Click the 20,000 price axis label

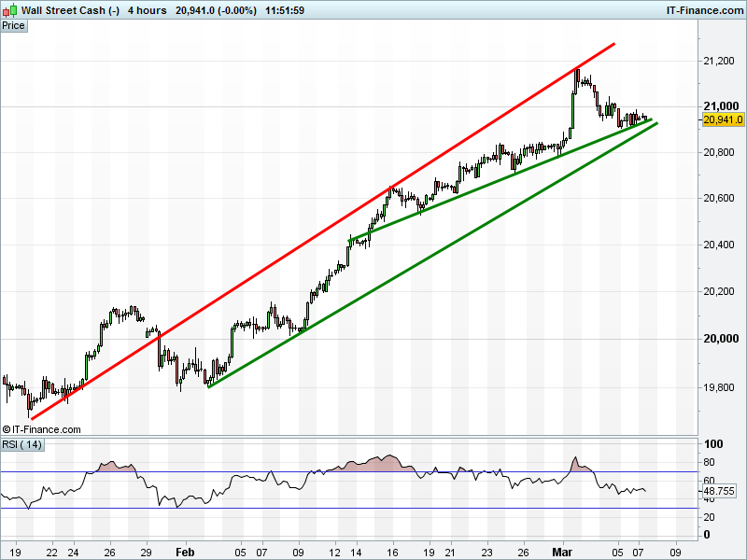pos(721,339)
